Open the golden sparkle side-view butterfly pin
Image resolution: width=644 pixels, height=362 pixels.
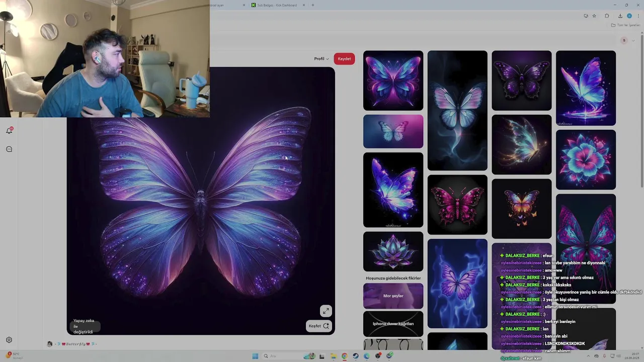coord(521,145)
